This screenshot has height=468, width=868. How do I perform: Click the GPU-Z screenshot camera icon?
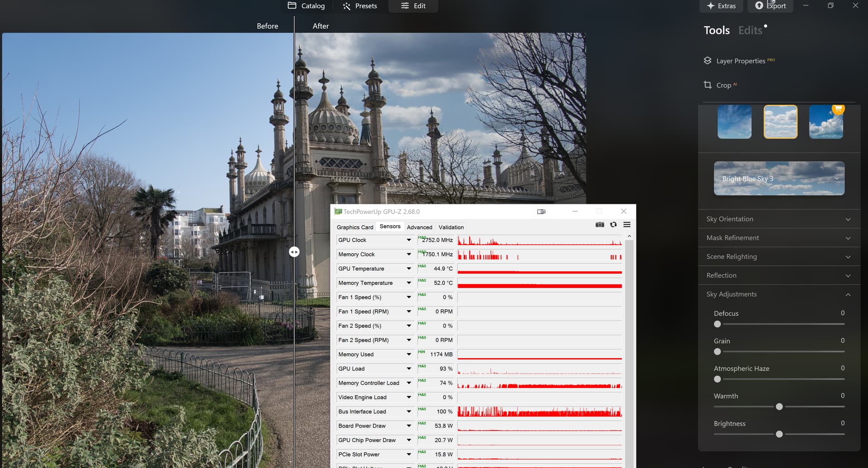tap(599, 225)
